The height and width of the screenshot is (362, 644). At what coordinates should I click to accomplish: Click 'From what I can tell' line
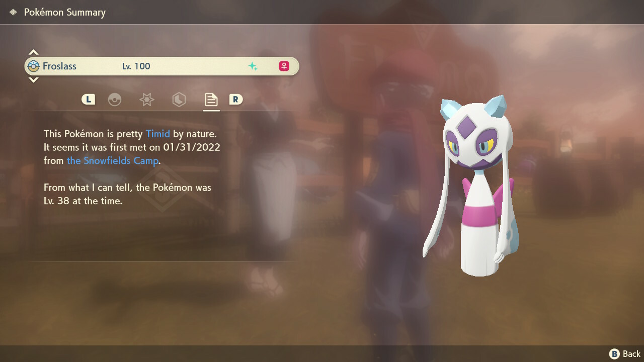pyautogui.click(x=127, y=188)
